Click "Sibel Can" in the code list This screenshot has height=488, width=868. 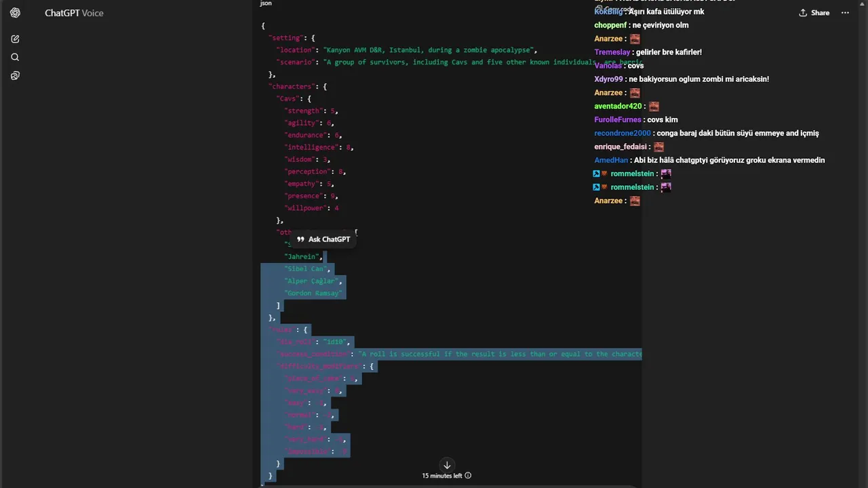306,269
